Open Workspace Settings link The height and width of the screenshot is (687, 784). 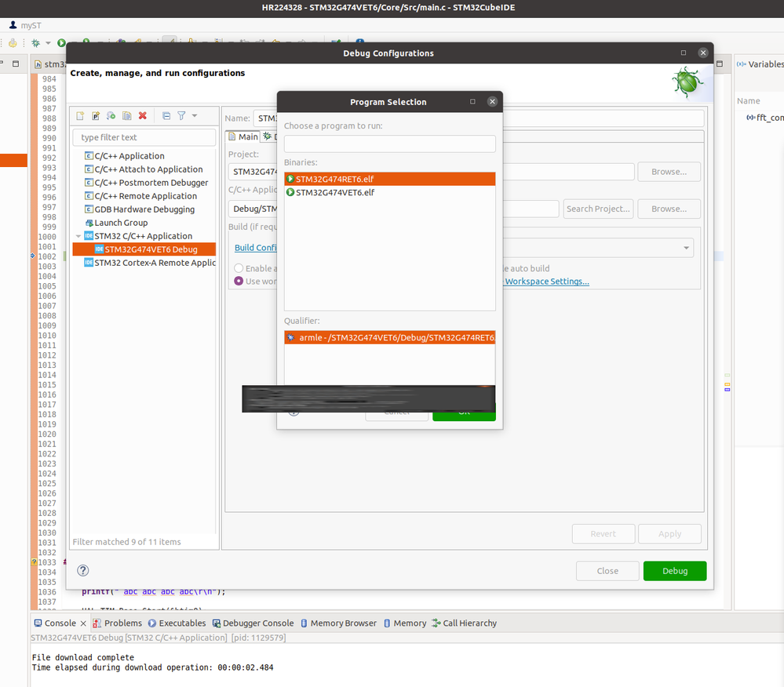tap(547, 282)
